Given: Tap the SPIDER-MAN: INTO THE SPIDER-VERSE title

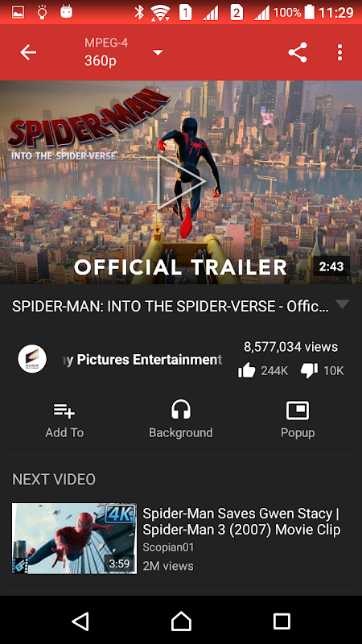Looking at the screenshot, I should [x=171, y=307].
